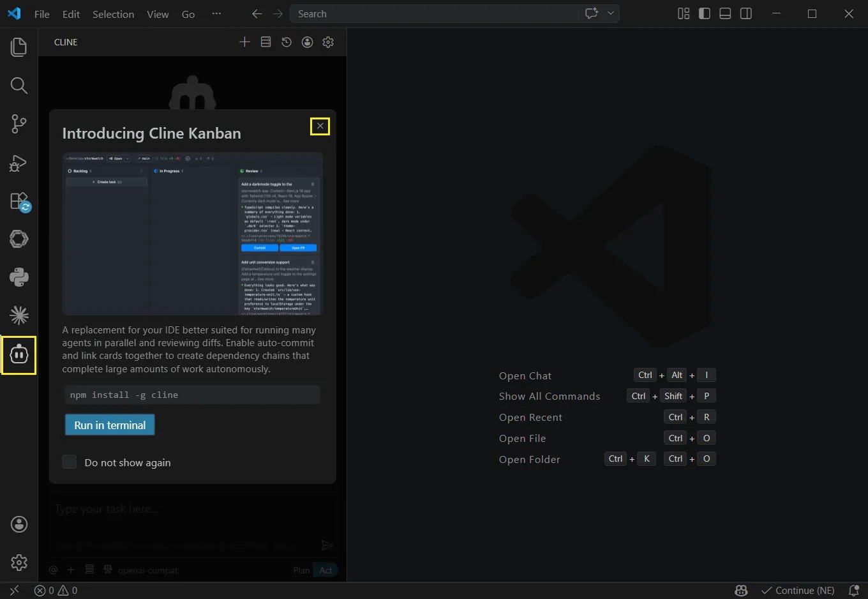This screenshot has height=599, width=868.
Task: Toggle the primary side bar
Action: click(705, 13)
